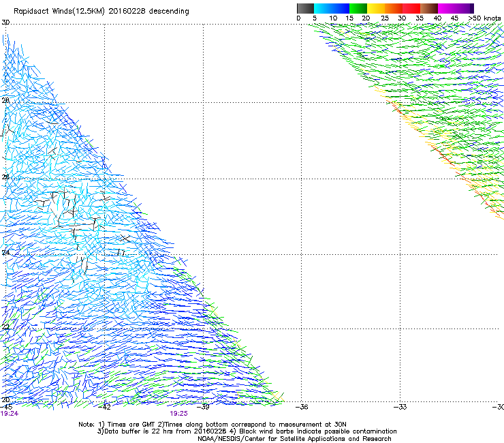
Task: Click the purple time stamp '19:24'
Action: (10, 414)
